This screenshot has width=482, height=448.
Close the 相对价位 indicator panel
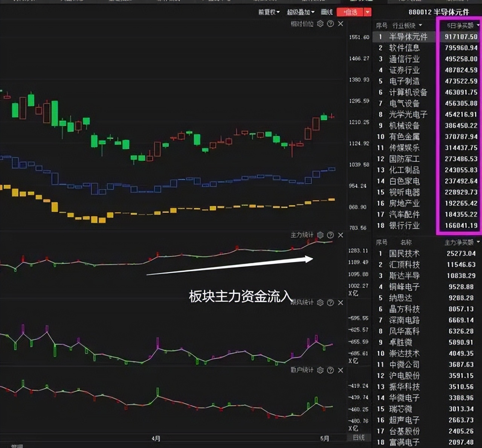click(x=340, y=24)
